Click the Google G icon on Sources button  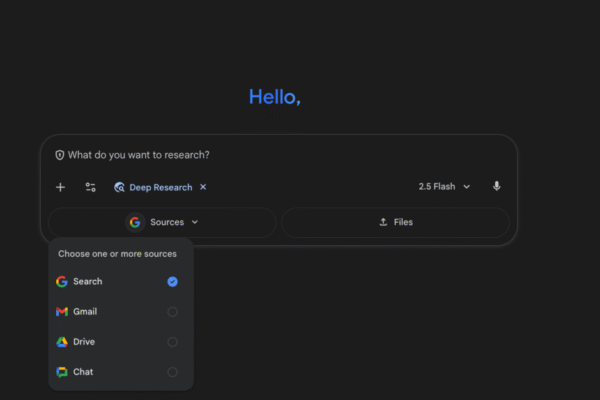[135, 222]
